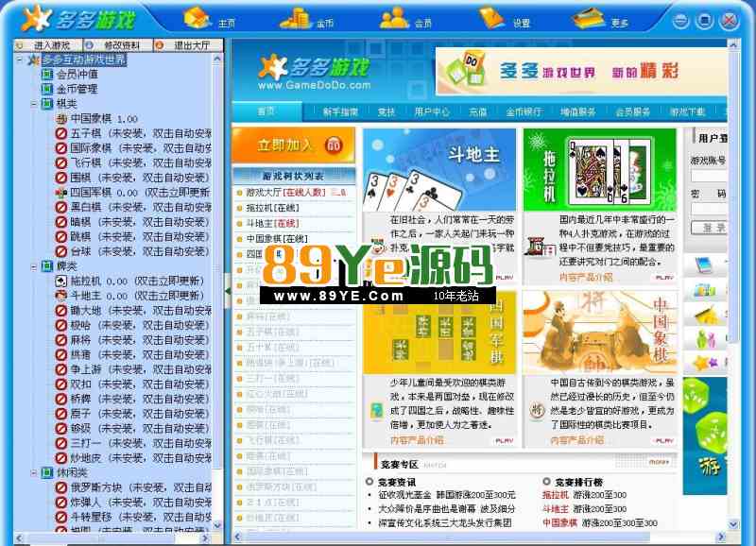Viewport: 756px width, 546px height.
Task: Click the 登录 login button
Action: (x=710, y=228)
